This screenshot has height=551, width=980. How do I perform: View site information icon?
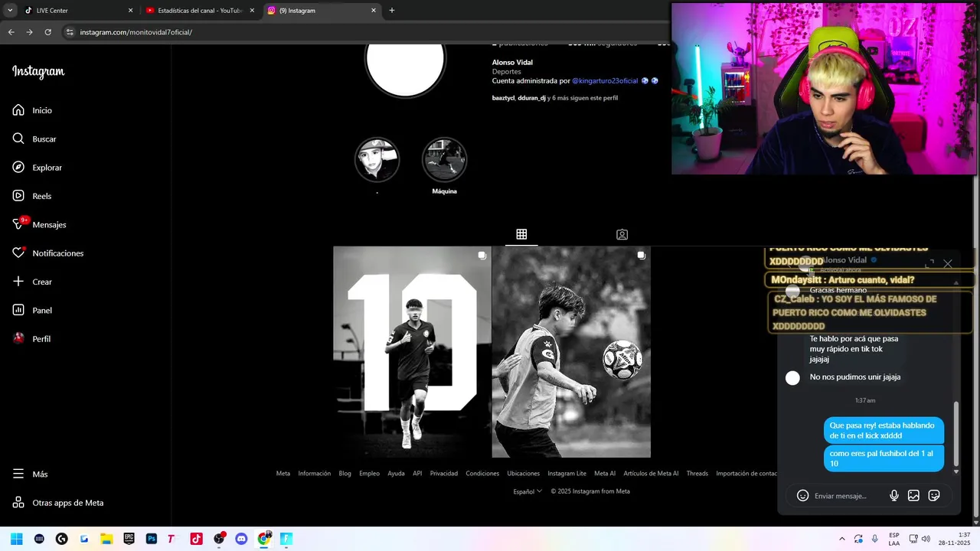[x=70, y=32]
